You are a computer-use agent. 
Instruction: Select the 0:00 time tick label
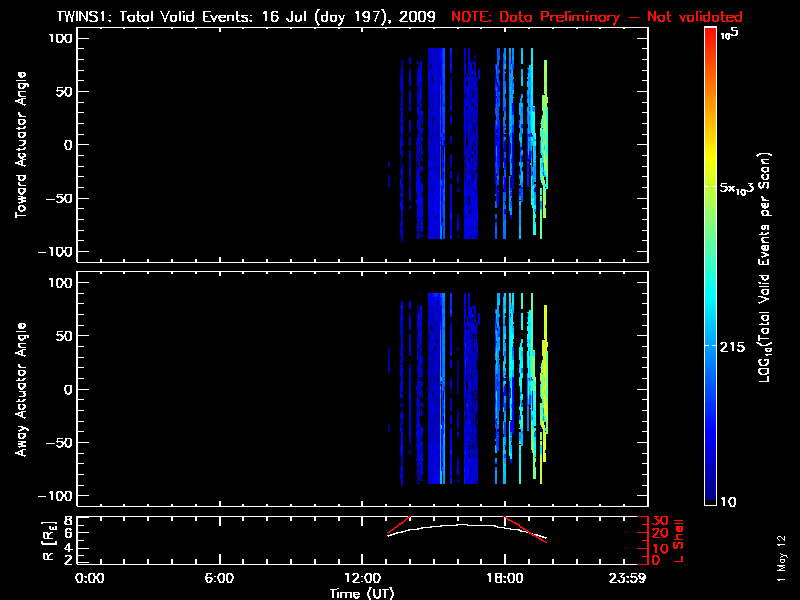point(90,579)
